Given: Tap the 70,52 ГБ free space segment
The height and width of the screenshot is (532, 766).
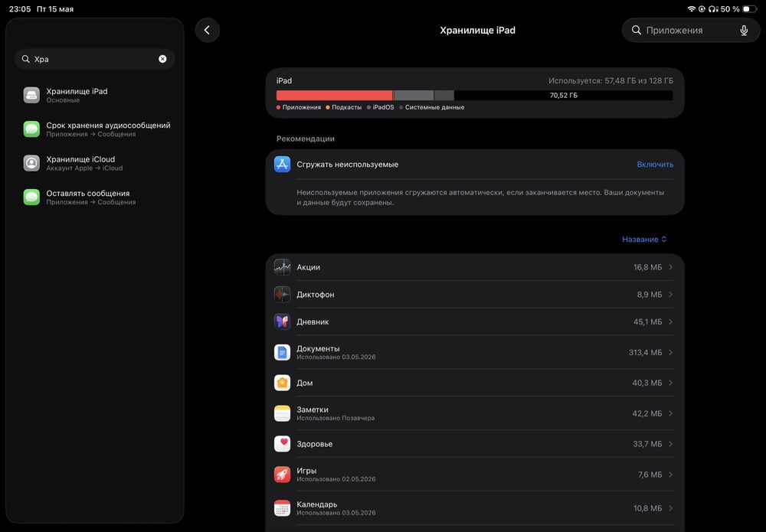Looking at the screenshot, I should (563, 95).
